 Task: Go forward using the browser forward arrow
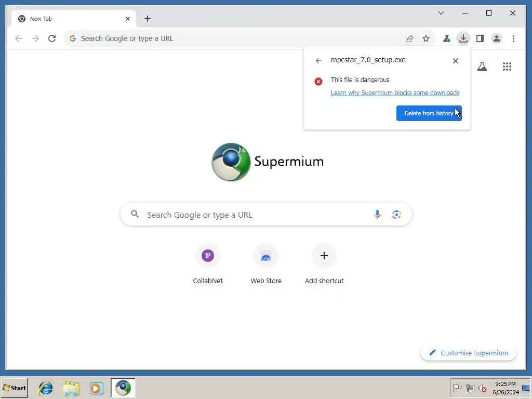pyautogui.click(x=35, y=38)
